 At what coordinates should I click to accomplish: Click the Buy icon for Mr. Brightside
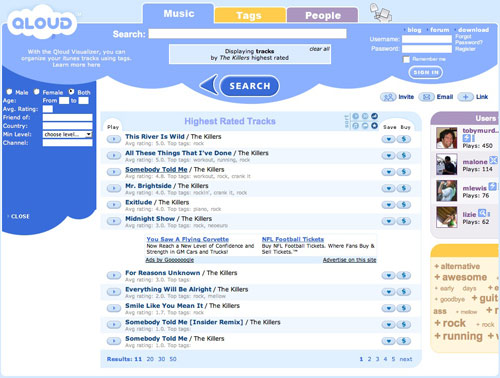tap(404, 188)
